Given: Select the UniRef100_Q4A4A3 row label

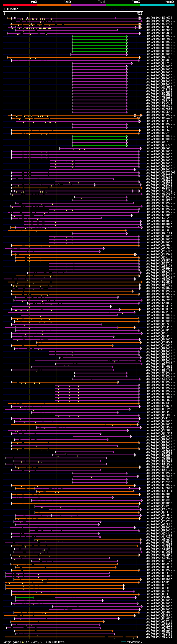Looking at the screenshot, I should (159, 148).
